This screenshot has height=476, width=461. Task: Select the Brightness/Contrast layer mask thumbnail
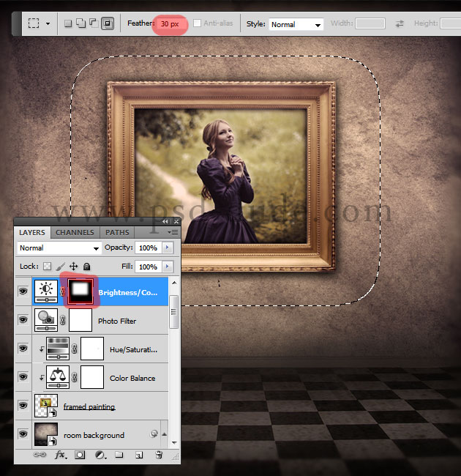click(x=80, y=291)
